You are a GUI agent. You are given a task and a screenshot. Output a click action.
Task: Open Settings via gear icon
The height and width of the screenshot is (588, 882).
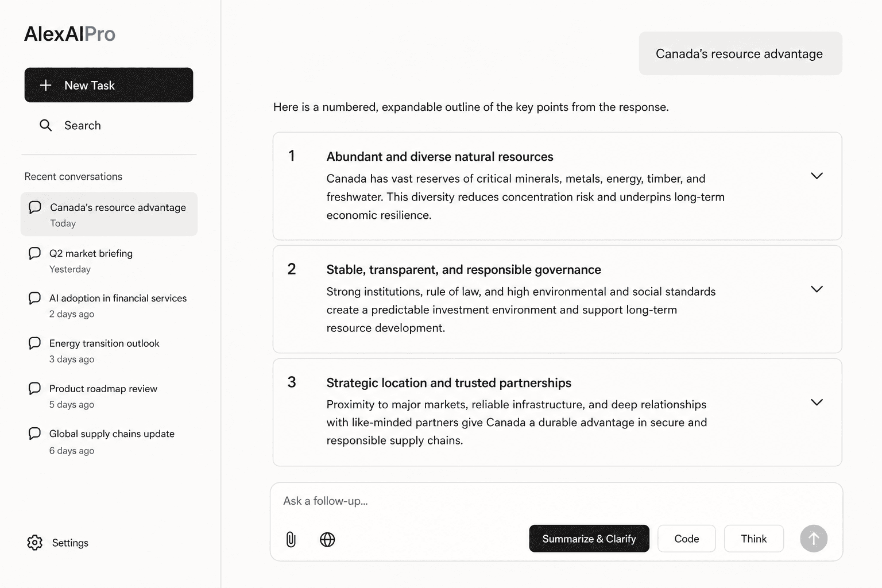point(35,543)
